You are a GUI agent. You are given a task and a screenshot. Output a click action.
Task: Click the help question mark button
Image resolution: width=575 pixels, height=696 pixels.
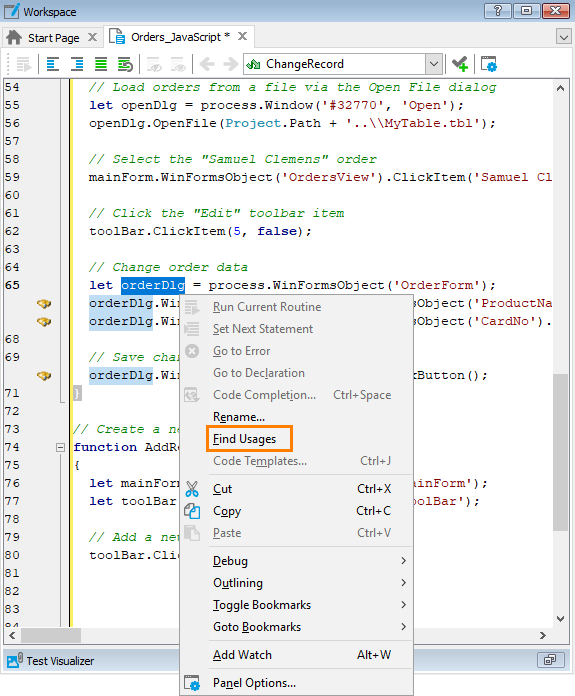(497, 11)
